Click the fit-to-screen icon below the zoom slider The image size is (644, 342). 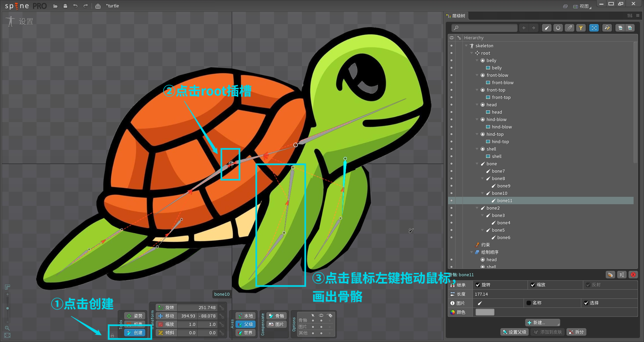[7, 335]
